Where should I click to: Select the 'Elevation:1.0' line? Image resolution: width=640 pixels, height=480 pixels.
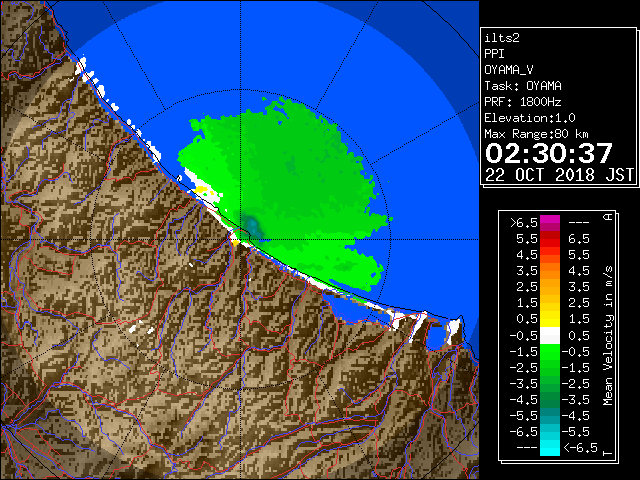coord(530,118)
